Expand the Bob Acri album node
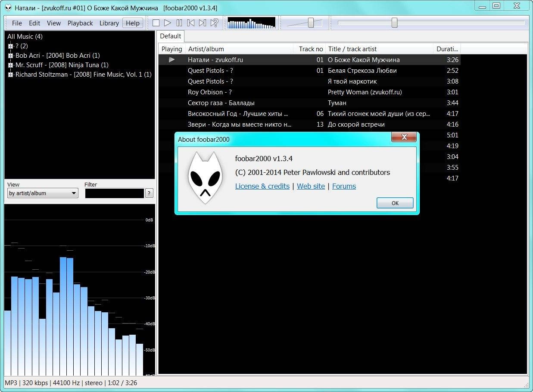The width and height of the screenshot is (533, 392). click(x=11, y=56)
